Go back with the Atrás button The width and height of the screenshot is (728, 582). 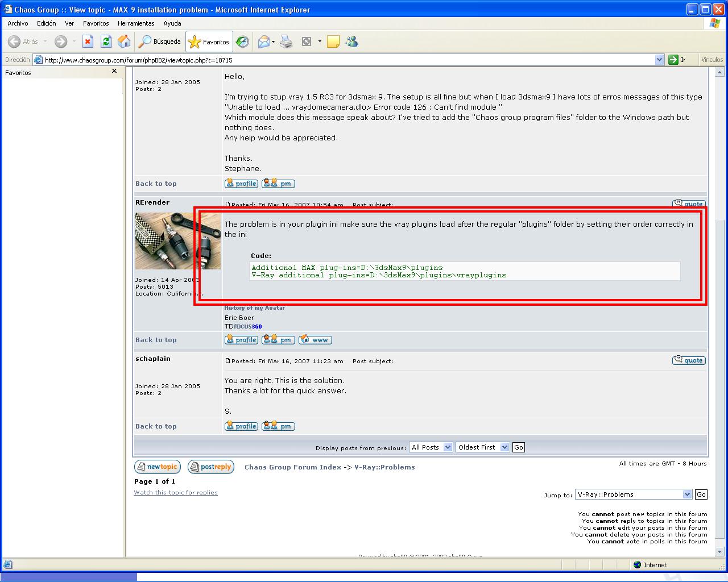[x=23, y=41]
